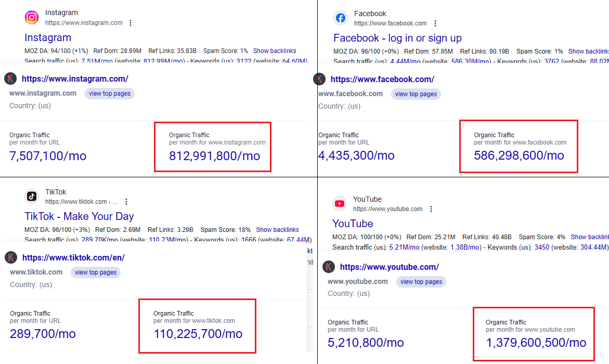This screenshot has height=364, width=609.
Task: Show backlinks for the YouTube result
Action: [x=589, y=237]
